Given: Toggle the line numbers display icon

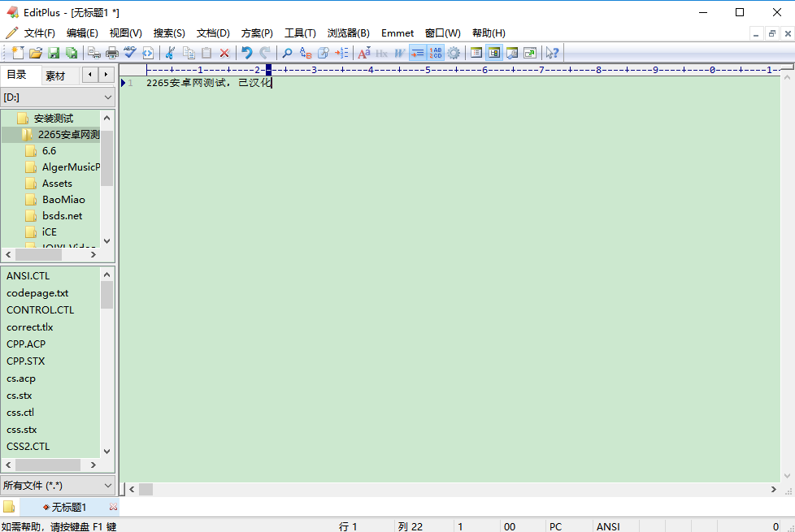Looking at the screenshot, I should click(434, 52).
